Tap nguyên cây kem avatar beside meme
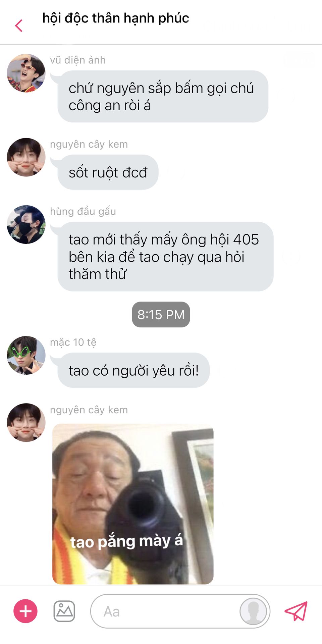The height and width of the screenshot is (644, 322). pyautogui.click(x=26, y=422)
